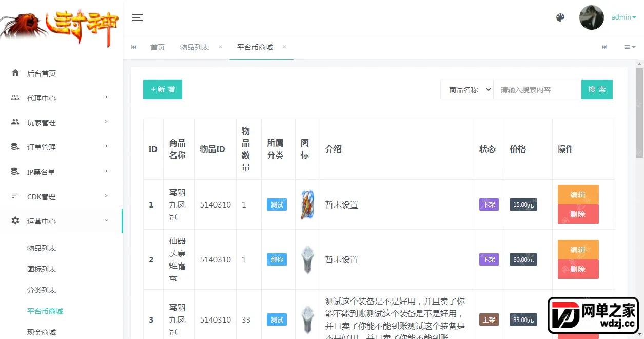Viewport: 644px width, 339px height.
Task: Open 现金商城 in the sidebar
Action: tap(42, 332)
